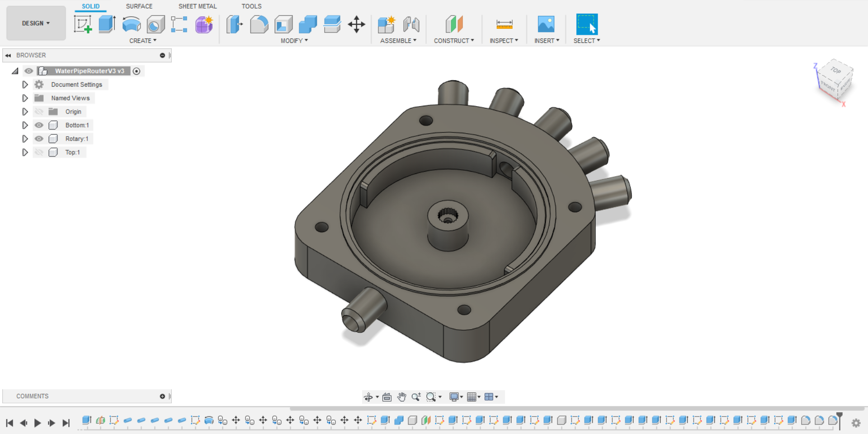Show the hidden Top:1 component
This screenshot has width=868, height=434.
tap(39, 152)
